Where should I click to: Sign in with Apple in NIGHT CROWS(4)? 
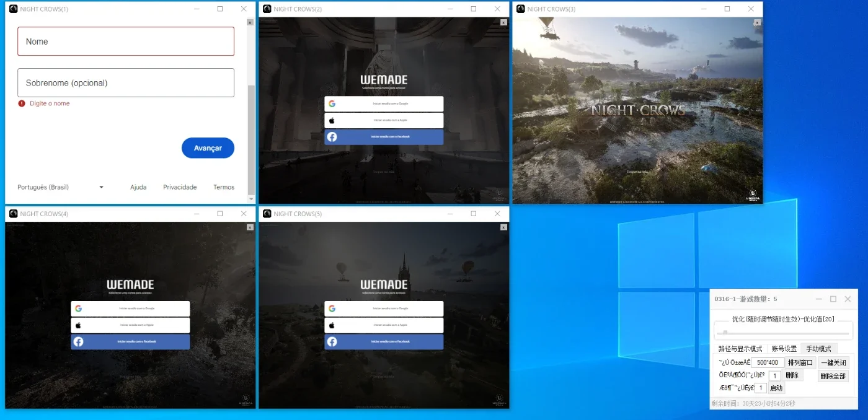click(130, 325)
